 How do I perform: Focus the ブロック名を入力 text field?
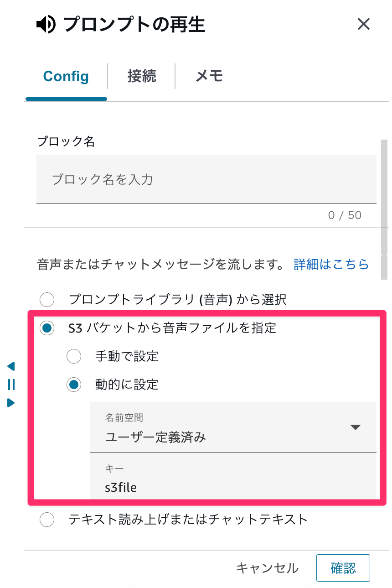pos(206,179)
